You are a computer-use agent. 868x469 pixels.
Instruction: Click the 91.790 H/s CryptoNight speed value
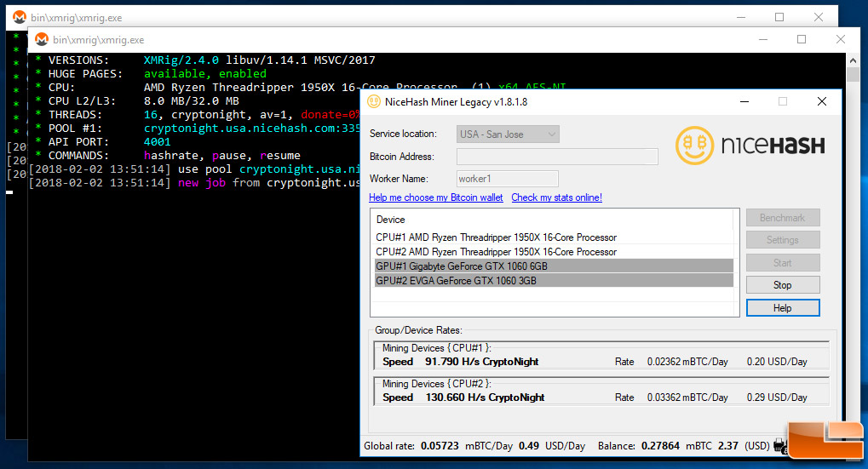481,362
